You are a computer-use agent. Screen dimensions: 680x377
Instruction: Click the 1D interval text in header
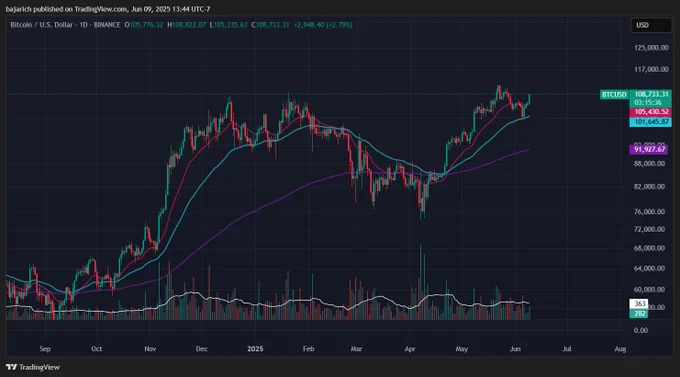(x=84, y=25)
